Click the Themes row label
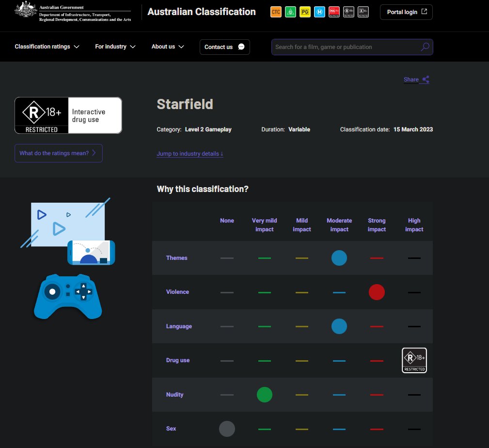489x448 pixels. (176, 258)
